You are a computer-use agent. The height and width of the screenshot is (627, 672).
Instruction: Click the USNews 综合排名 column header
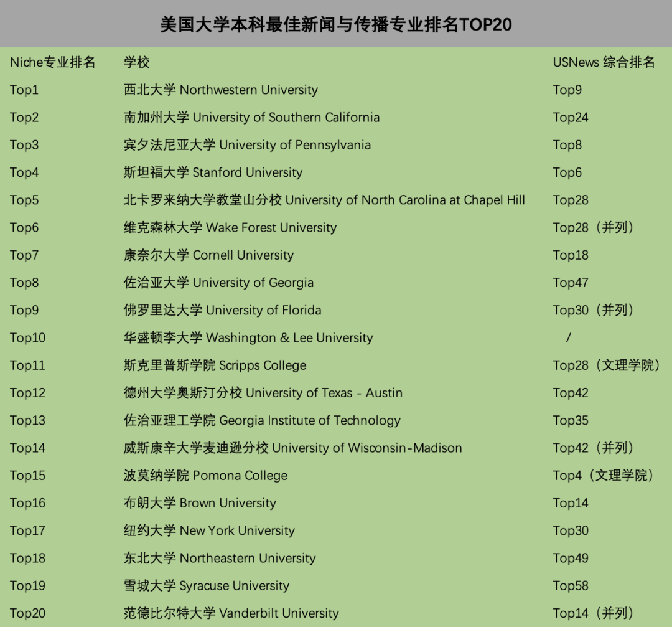(604, 63)
